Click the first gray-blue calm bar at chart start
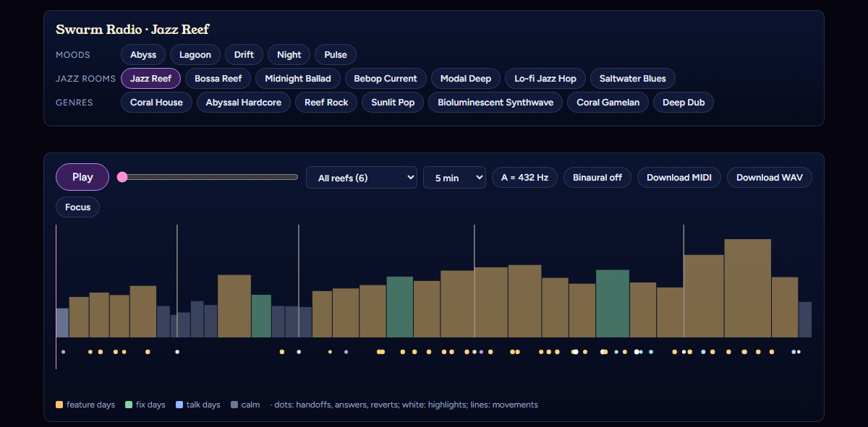This screenshot has height=427, width=868. [62, 323]
